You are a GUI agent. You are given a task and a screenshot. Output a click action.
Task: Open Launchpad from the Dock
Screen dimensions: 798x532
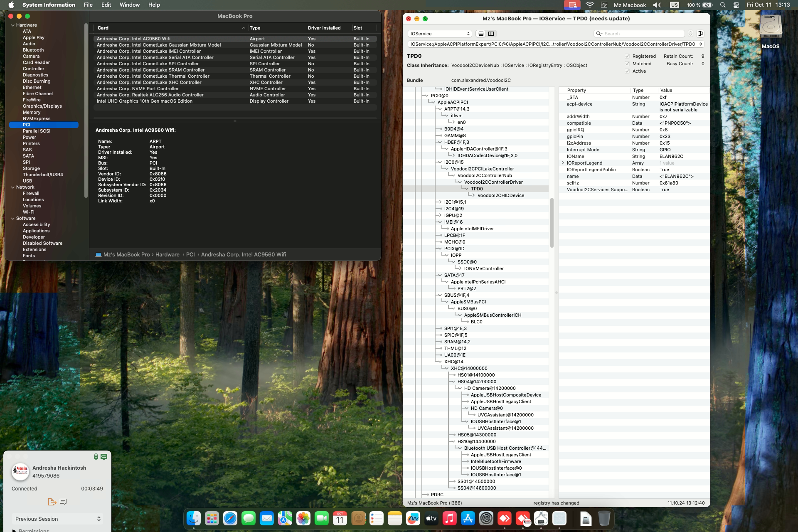(x=212, y=518)
